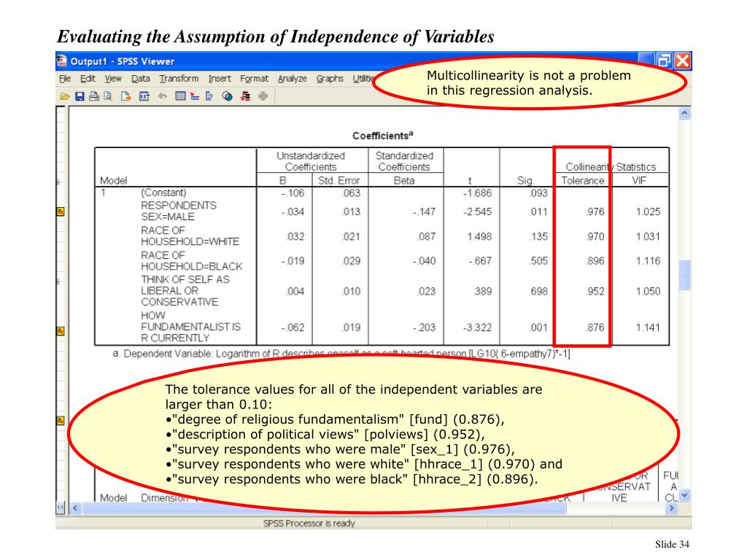
Task: Click the VIF value 1.025
Action: pos(648,211)
